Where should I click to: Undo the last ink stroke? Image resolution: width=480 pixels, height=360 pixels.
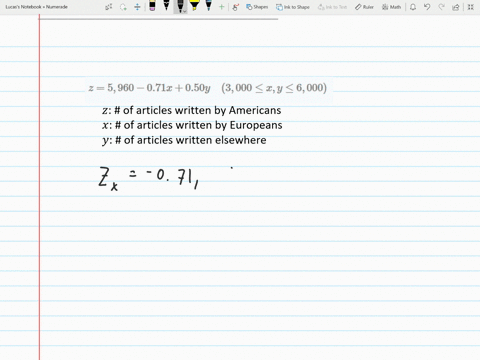click(427, 7)
